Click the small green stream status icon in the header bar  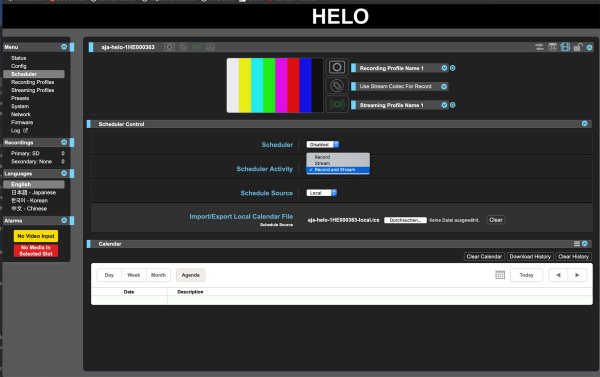tap(197, 47)
